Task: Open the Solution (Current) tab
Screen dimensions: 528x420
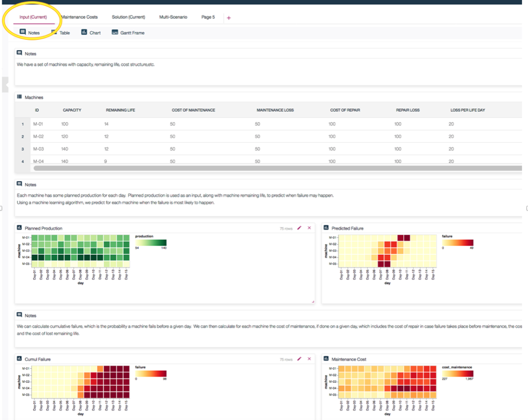Action: pyautogui.click(x=128, y=17)
